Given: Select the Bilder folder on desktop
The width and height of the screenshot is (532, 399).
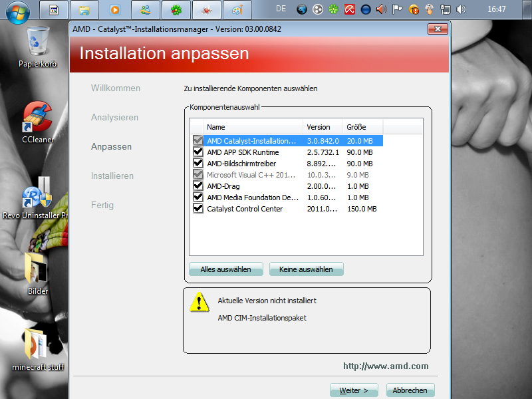Looking at the screenshot, I should pos(38,274).
